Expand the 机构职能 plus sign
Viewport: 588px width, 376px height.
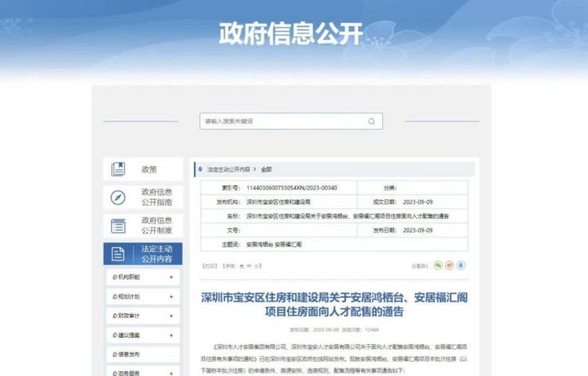172,277
